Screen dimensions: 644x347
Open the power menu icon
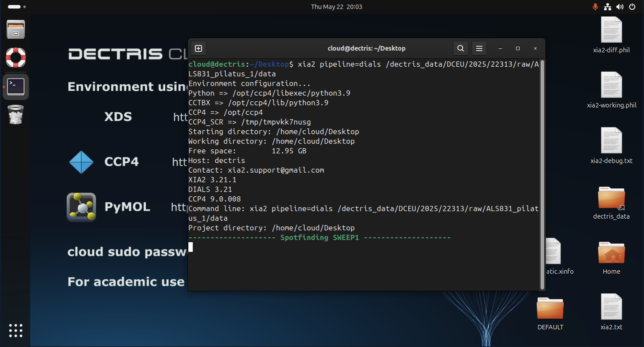pos(632,7)
